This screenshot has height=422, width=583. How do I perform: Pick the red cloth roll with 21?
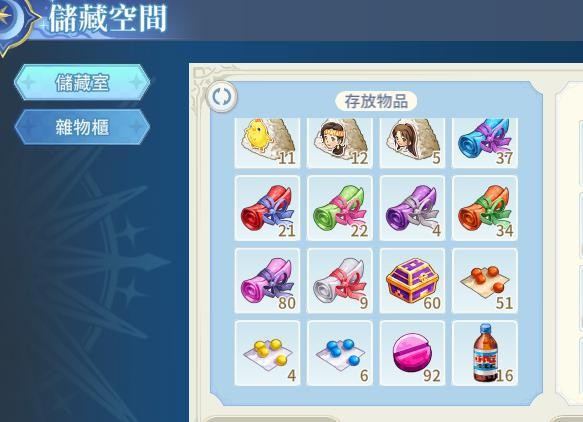pyautogui.click(x=267, y=208)
